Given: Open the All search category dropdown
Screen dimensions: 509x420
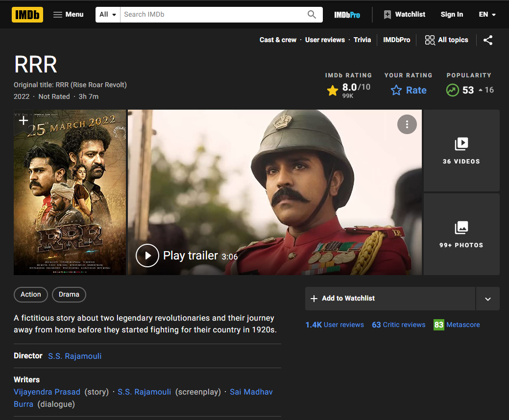Looking at the screenshot, I should pos(108,15).
